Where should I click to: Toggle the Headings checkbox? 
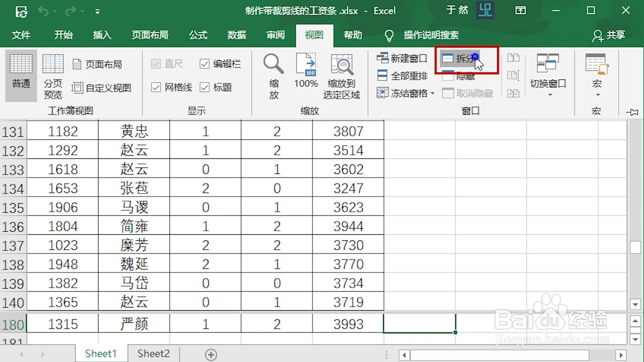[x=216, y=87]
